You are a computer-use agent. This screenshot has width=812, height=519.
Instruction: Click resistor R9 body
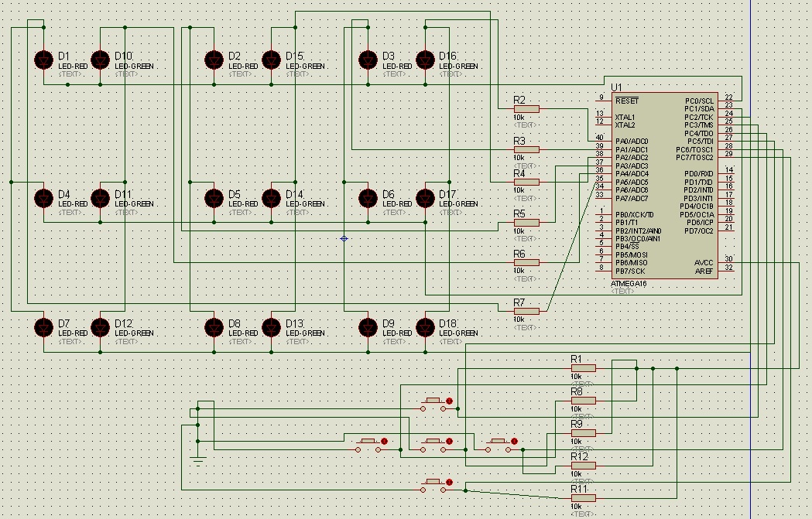583,433
